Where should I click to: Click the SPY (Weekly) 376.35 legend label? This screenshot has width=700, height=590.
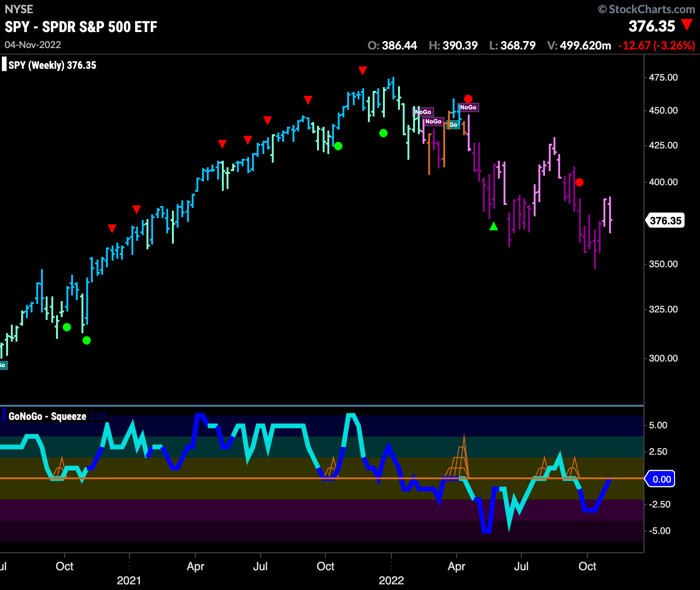52,65
